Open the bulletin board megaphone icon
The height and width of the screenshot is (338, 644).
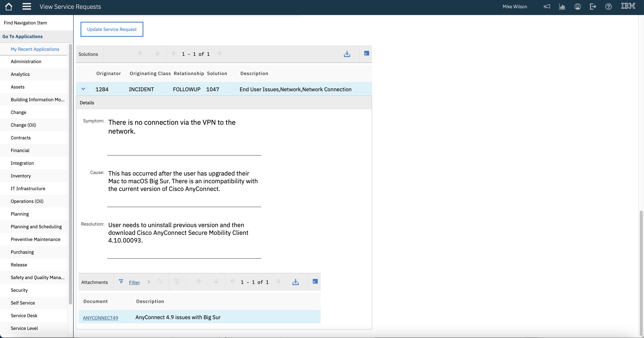click(547, 7)
